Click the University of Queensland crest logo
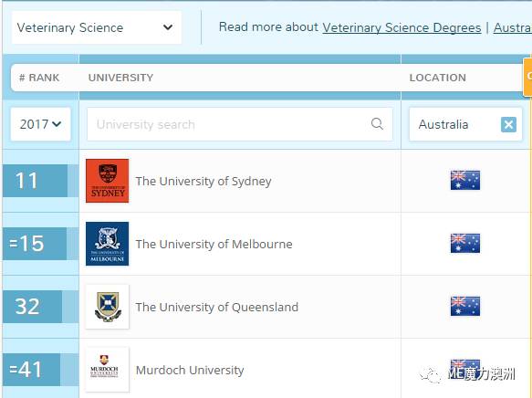Image resolution: width=532 pixels, height=398 pixels. (x=107, y=307)
